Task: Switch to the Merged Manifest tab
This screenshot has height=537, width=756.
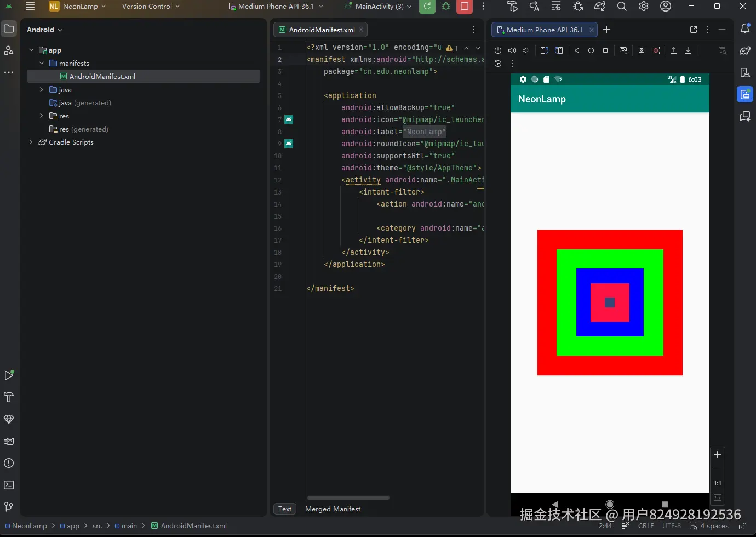Action: [333, 509]
